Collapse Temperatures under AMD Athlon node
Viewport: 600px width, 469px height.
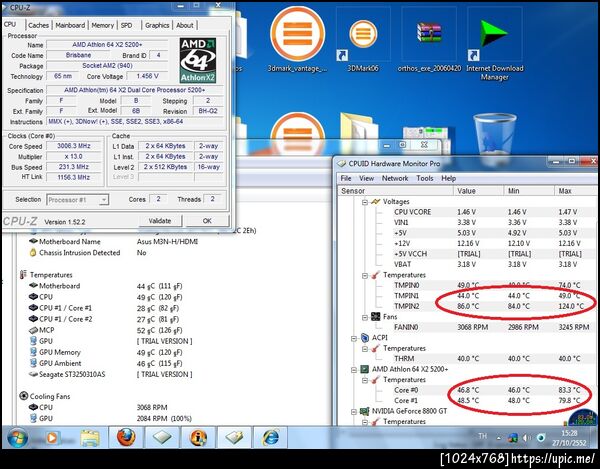click(x=365, y=380)
